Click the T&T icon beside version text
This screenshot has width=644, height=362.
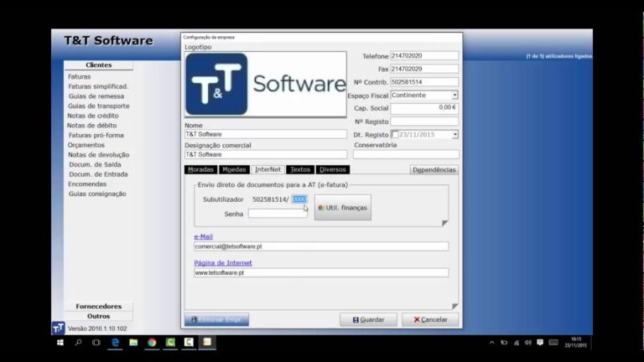tap(58, 328)
